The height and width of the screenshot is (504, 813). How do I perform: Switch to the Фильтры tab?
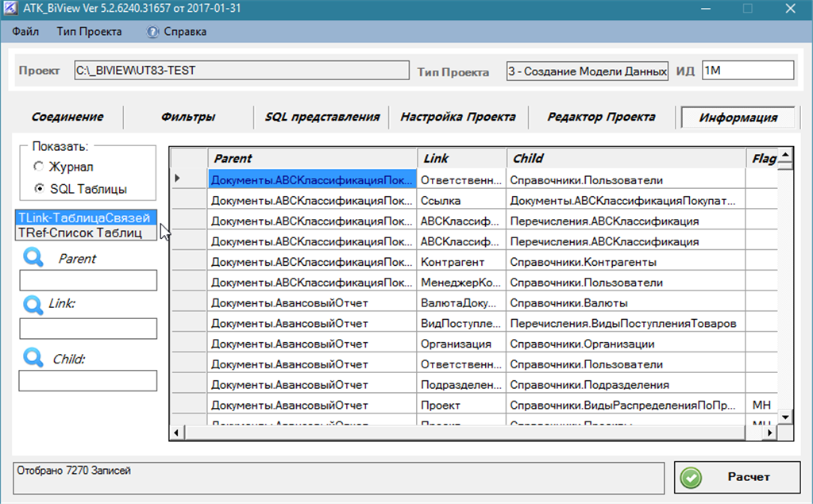(x=188, y=117)
